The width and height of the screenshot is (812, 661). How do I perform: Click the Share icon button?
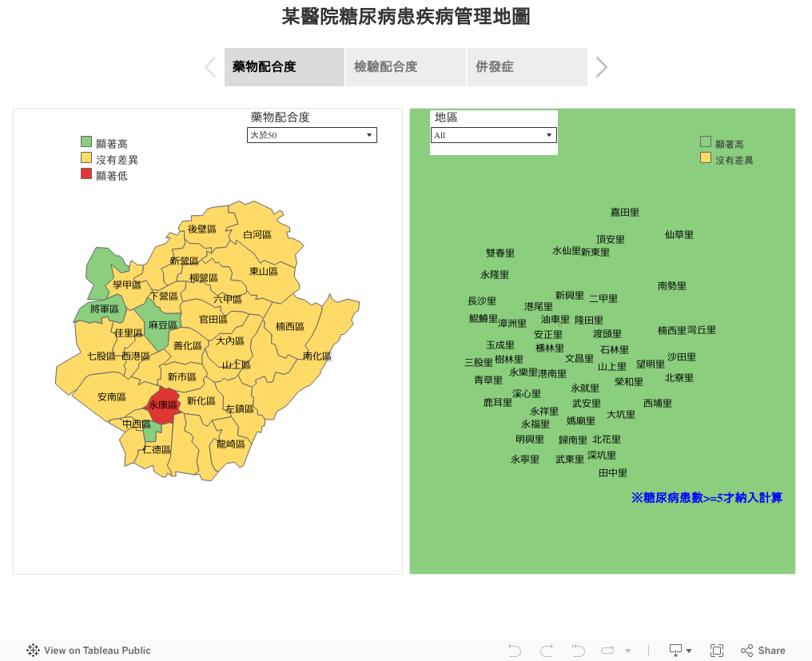coord(762,650)
